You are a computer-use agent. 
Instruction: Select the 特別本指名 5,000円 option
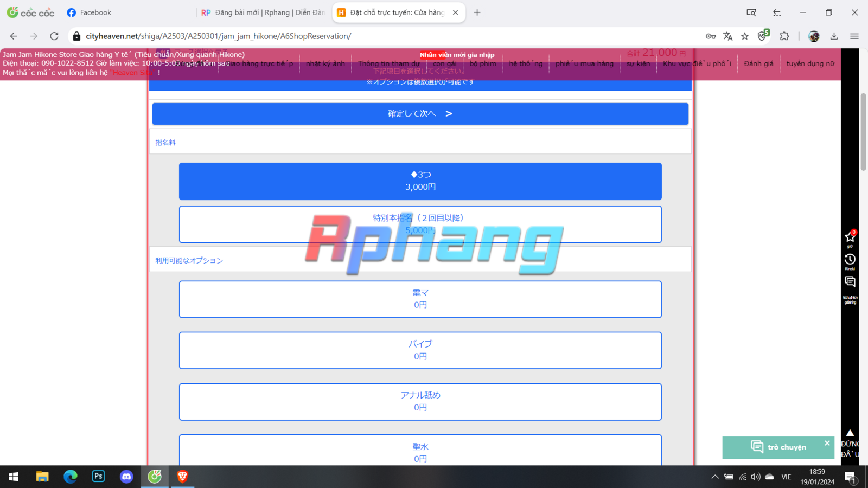click(x=420, y=224)
